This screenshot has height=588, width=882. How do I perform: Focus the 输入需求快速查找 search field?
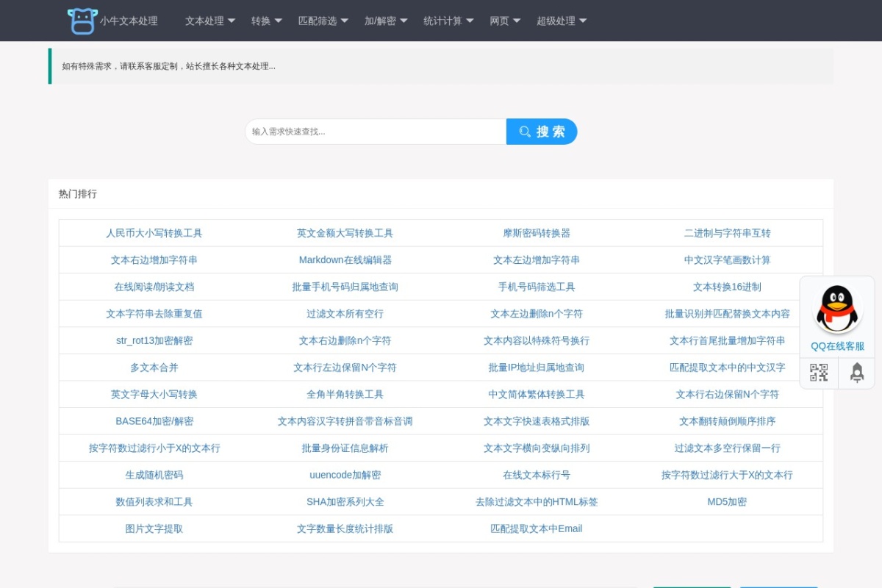pos(376,132)
